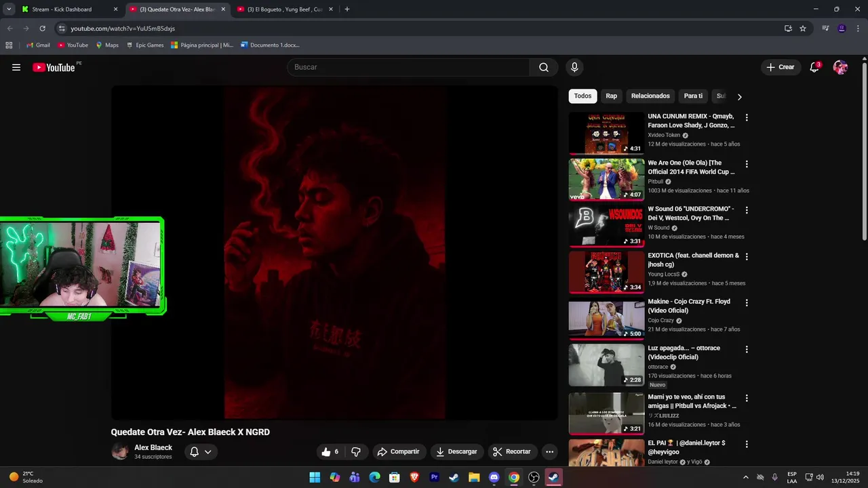This screenshot has height=488, width=868.
Task: Click the Compartir button
Action: [398, 451]
